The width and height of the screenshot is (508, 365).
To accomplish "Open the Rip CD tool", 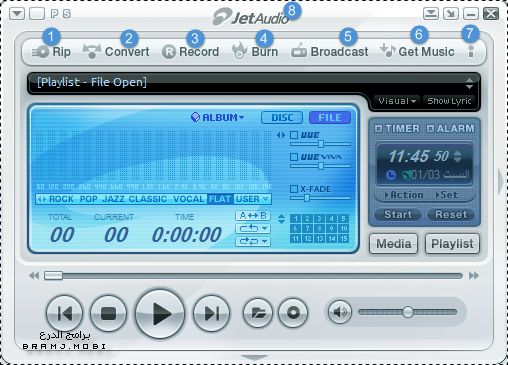I will pos(52,52).
